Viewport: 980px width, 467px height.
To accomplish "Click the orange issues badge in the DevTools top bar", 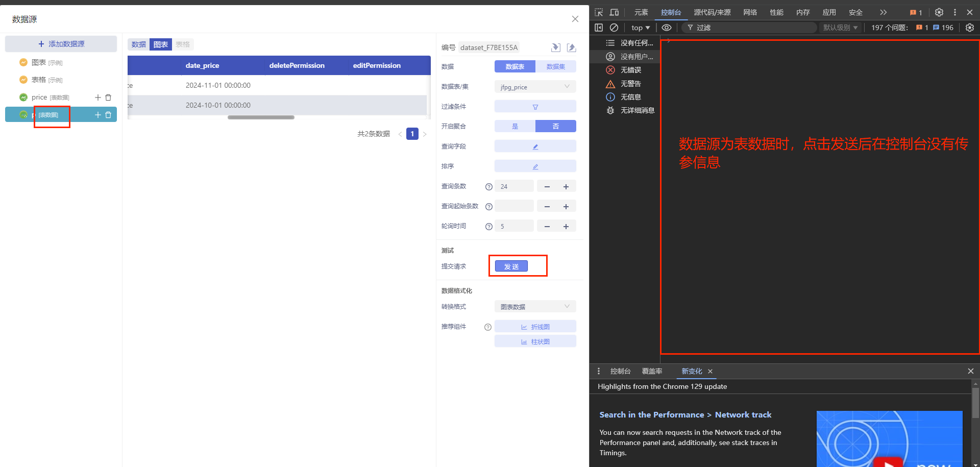I will coord(916,12).
